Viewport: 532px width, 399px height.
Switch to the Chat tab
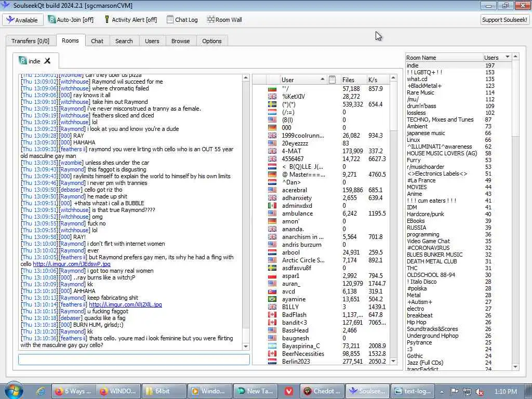(x=97, y=41)
